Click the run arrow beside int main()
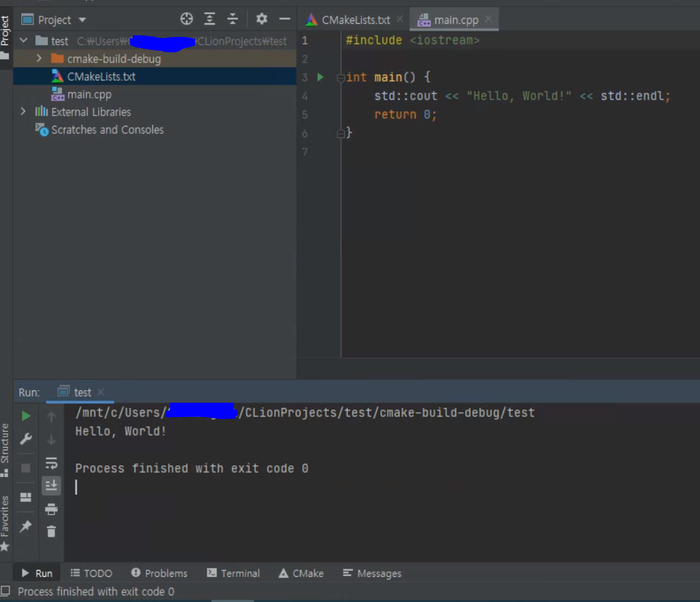This screenshot has width=700, height=602. coord(320,77)
